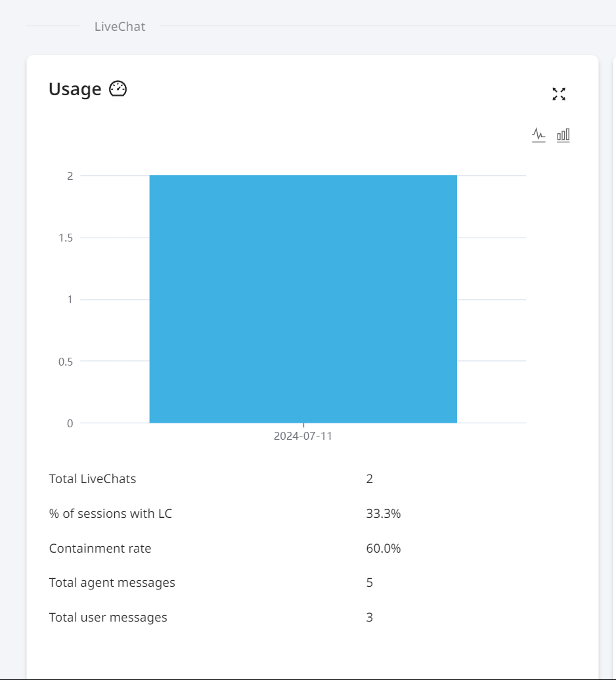Click the Total agent messages label
Screen dimensions: 616x680
112,582
